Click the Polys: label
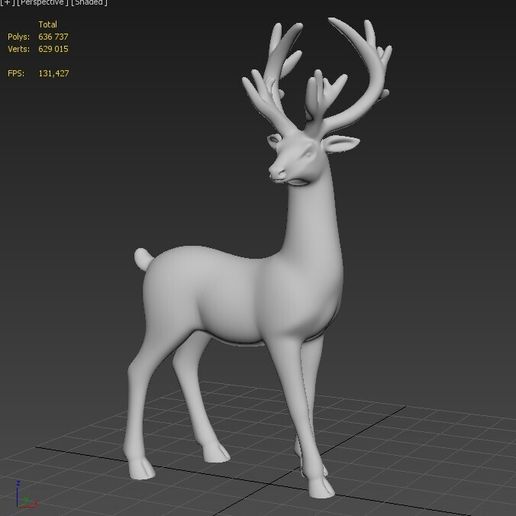This screenshot has height=516, width=516. coord(19,37)
